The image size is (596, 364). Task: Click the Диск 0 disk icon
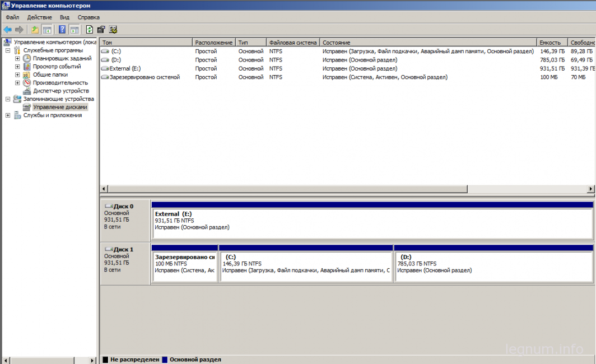point(109,206)
